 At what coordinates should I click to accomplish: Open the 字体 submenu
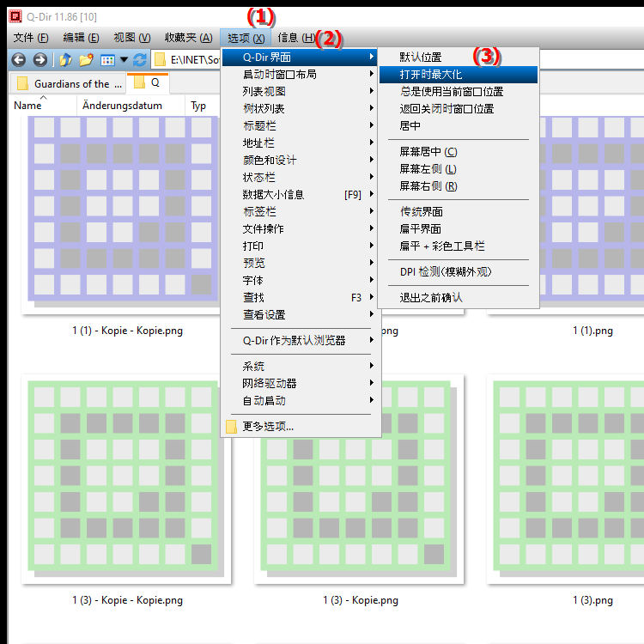pyautogui.click(x=301, y=280)
